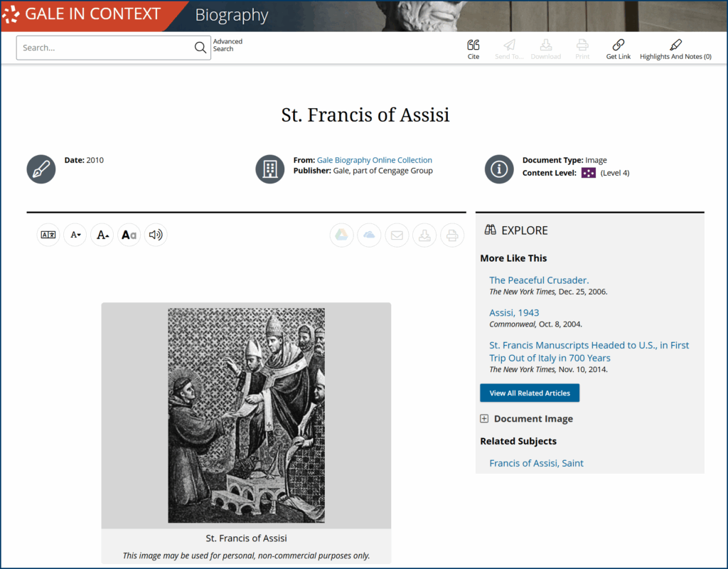Screen dimensions: 728x569
Task: Click the Get Link icon
Action: (618, 48)
